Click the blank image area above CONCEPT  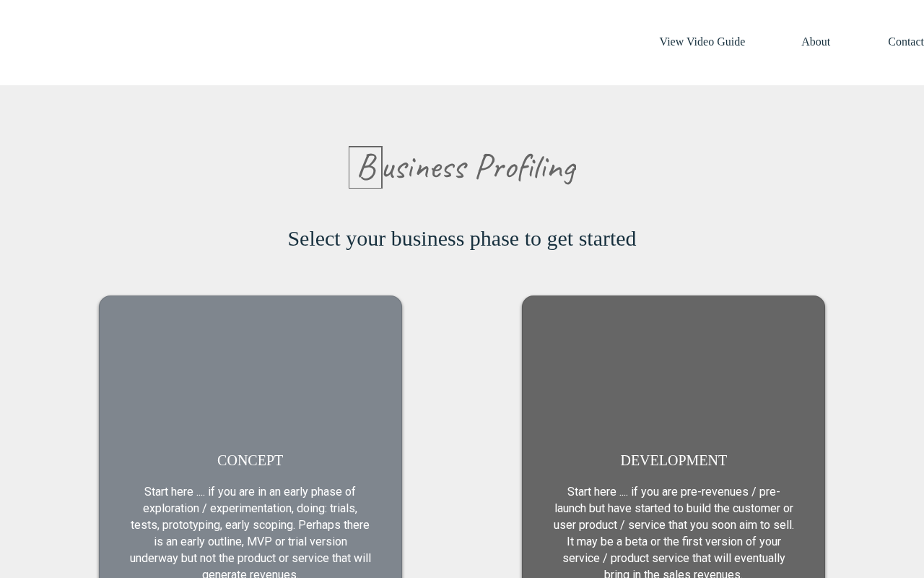[x=250, y=368]
